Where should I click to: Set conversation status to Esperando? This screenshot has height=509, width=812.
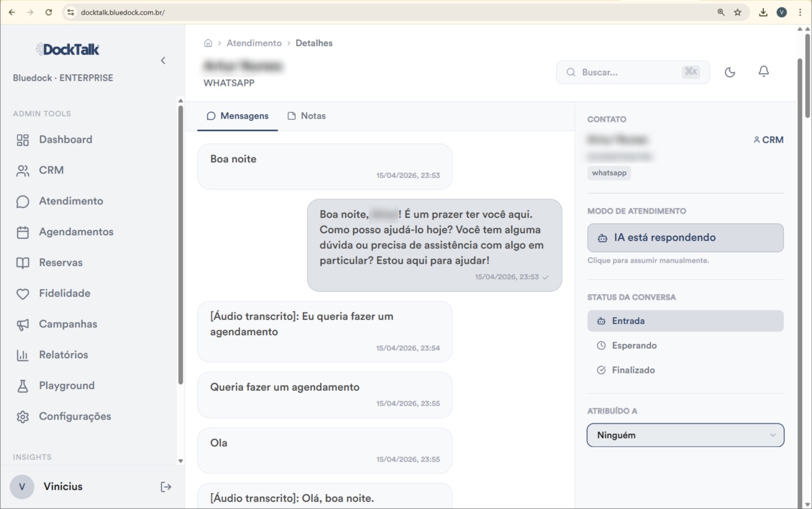point(685,345)
